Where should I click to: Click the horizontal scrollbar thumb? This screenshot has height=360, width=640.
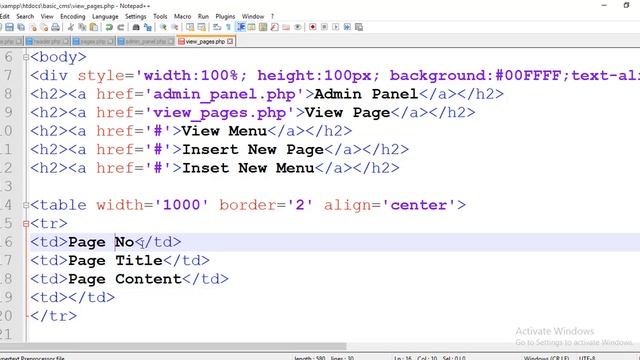(x=173, y=346)
